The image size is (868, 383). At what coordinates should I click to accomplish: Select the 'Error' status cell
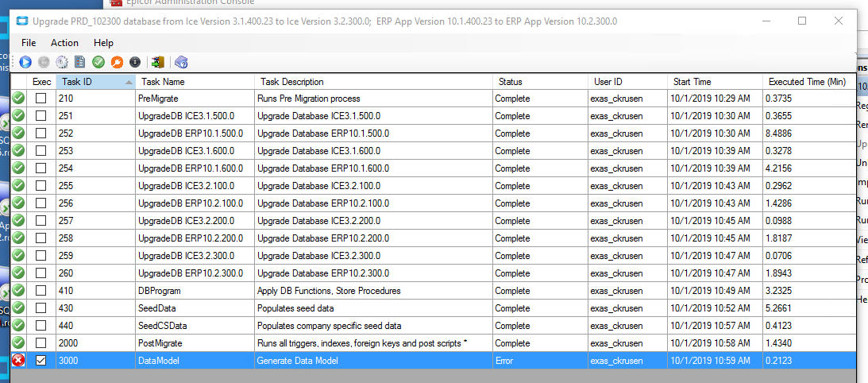tap(540, 360)
